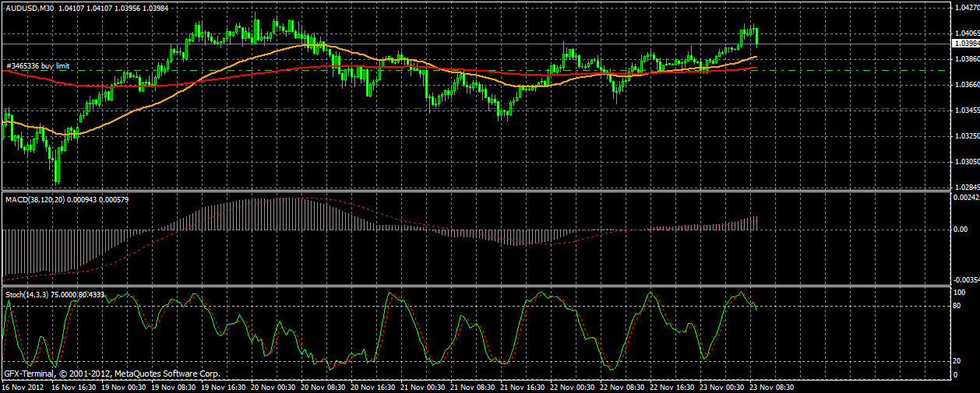Click the 22 Nov 16:30 time label

point(674,386)
